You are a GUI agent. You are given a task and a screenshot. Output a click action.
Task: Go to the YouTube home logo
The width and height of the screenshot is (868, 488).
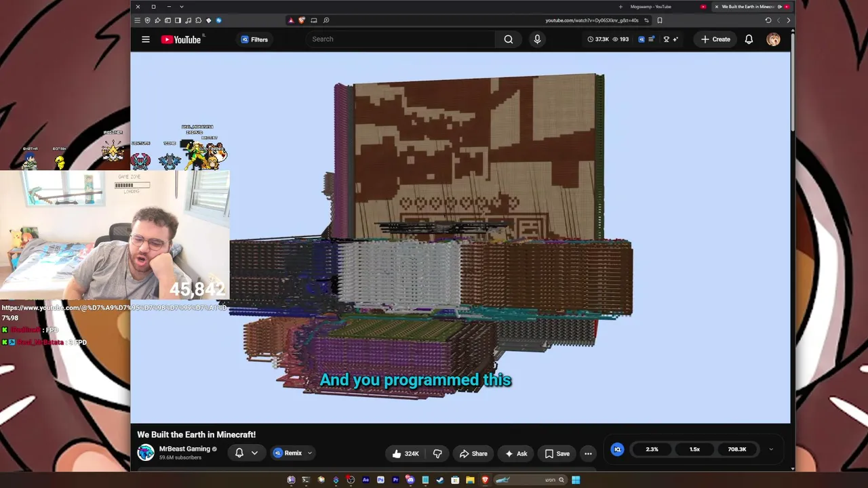(181, 39)
